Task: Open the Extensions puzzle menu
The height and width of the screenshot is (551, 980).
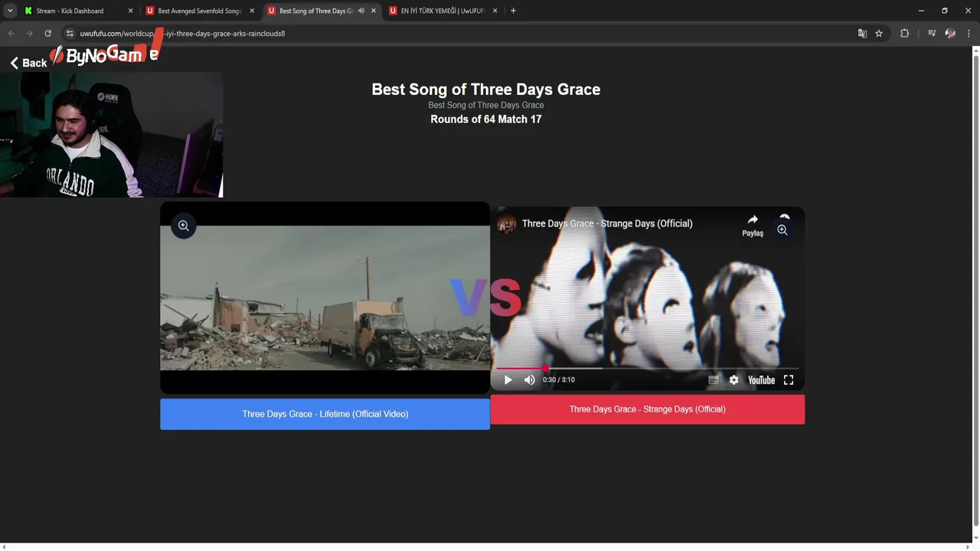Action: pyautogui.click(x=905, y=34)
